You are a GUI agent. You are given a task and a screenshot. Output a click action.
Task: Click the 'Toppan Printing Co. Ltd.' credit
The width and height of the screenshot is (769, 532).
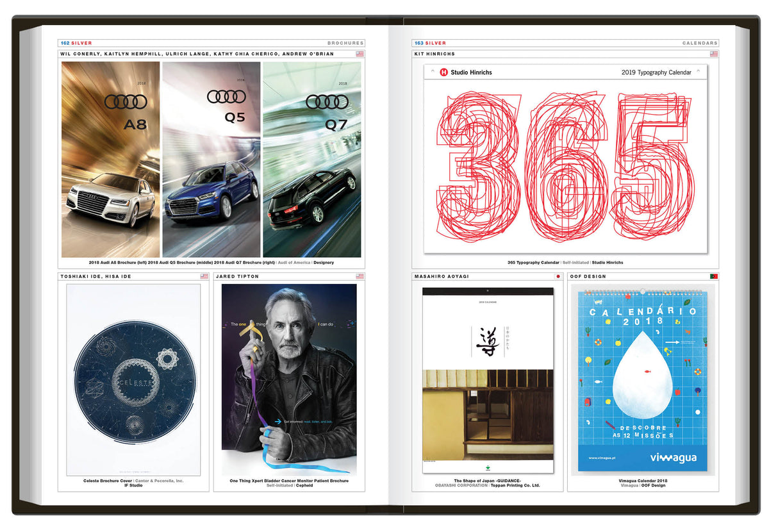(x=515, y=486)
